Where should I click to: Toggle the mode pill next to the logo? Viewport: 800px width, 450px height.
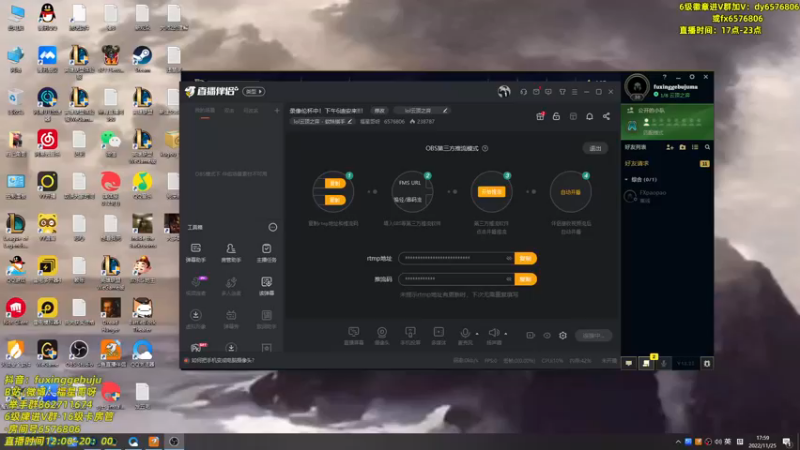pyautogui.click(x=254, y=91)
